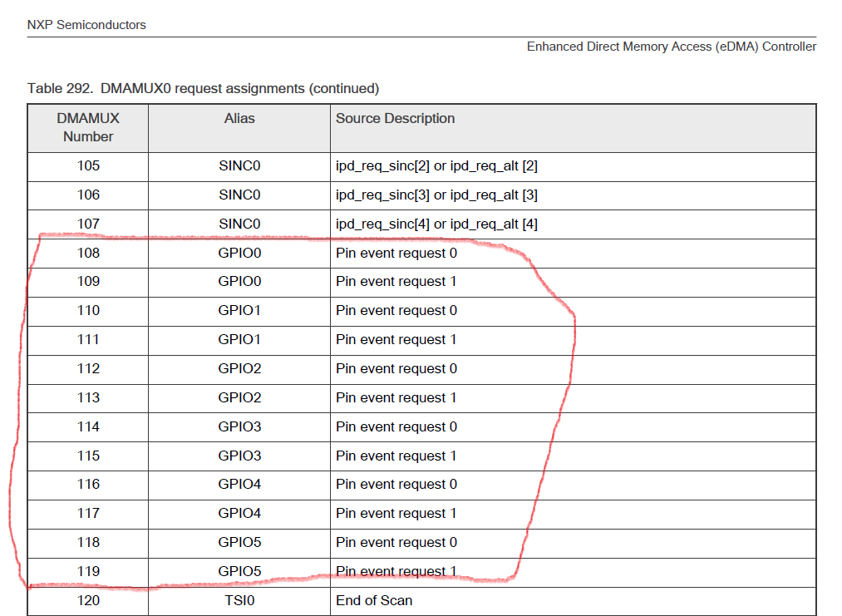842x616 pixels.
Task: Click the GPIO2 cell in row 113
Action: tap(239, 397)
